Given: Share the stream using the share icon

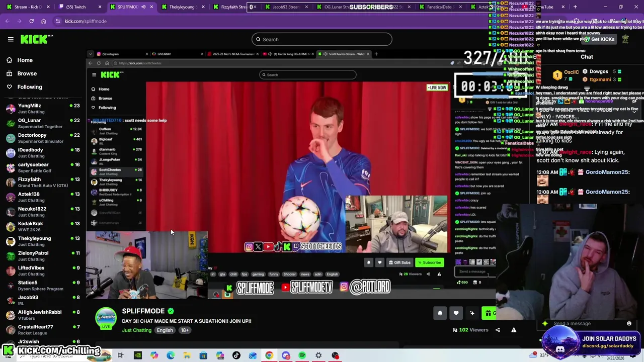Looking at the screenshot, I should point(498,330).
